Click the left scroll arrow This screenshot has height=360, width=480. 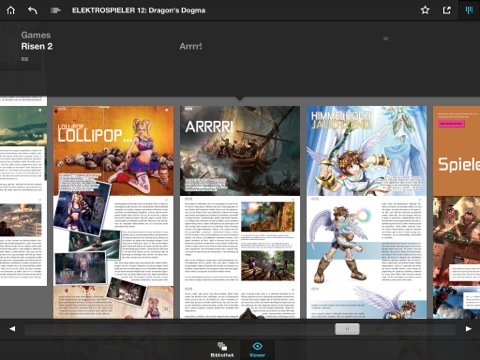[x=12, y=329]
